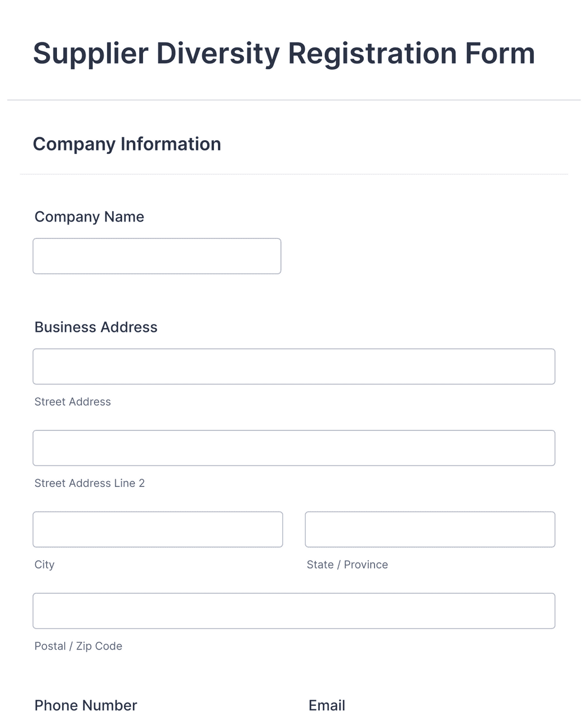Select the Postal / Zip Code label

78,646
